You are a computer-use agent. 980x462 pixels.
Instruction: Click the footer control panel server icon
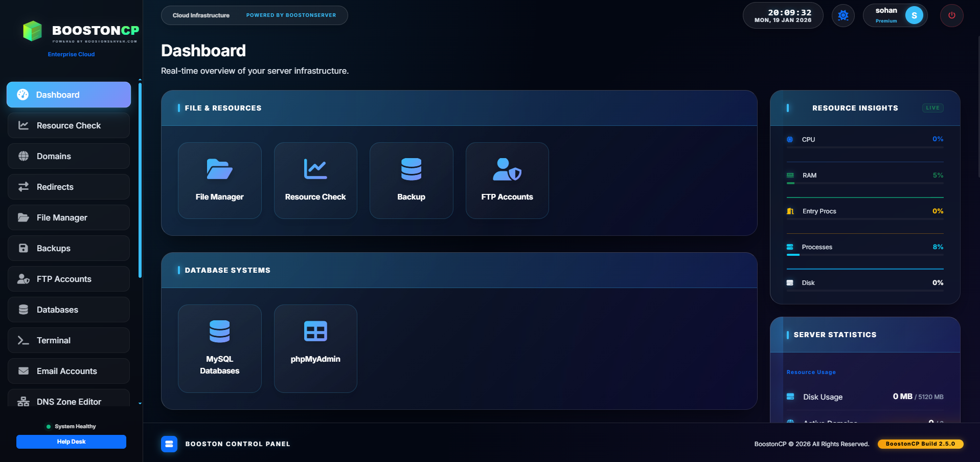[169, 444]
